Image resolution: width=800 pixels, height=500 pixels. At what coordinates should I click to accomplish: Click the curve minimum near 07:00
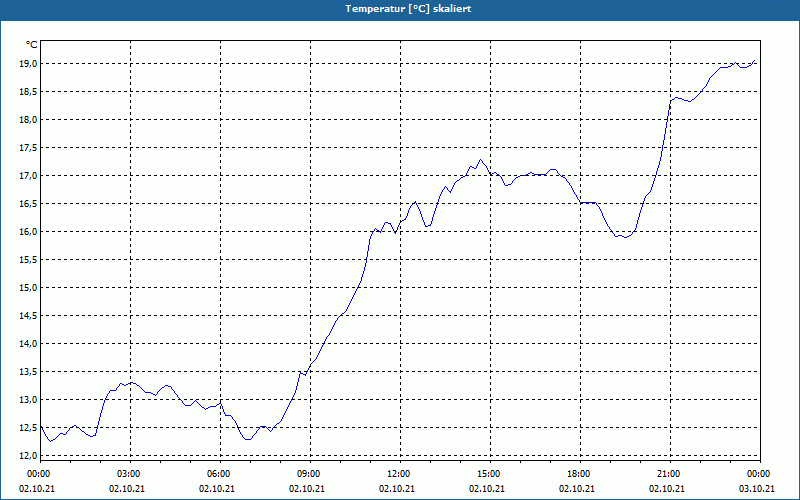(x=247, y=439)
